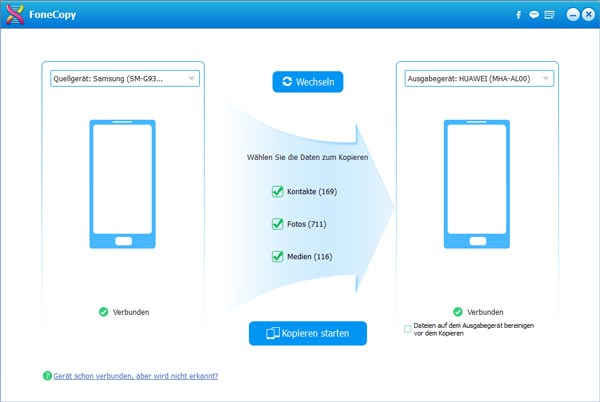Viewport: 600px width, 402px height.
Task: Click green connected checkmark under output device
Action: 458,312
